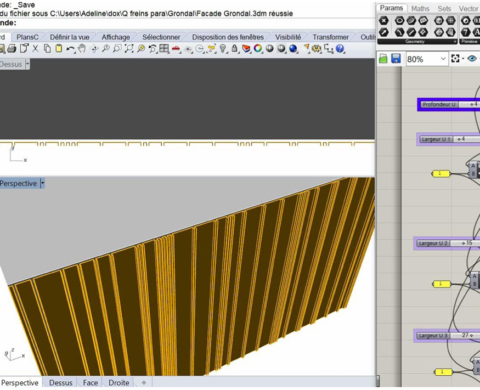Click the Undo arrow icon

(70, 49)
